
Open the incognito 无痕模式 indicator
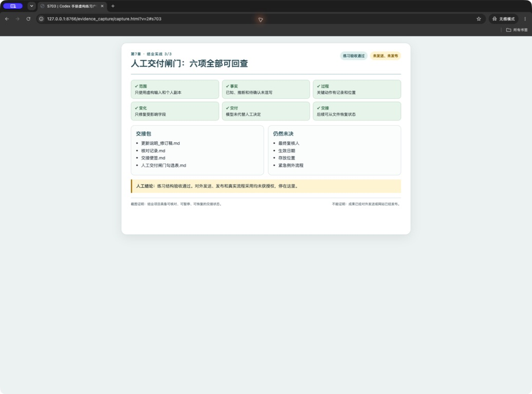pyautogui.click(x=503, y=19)
